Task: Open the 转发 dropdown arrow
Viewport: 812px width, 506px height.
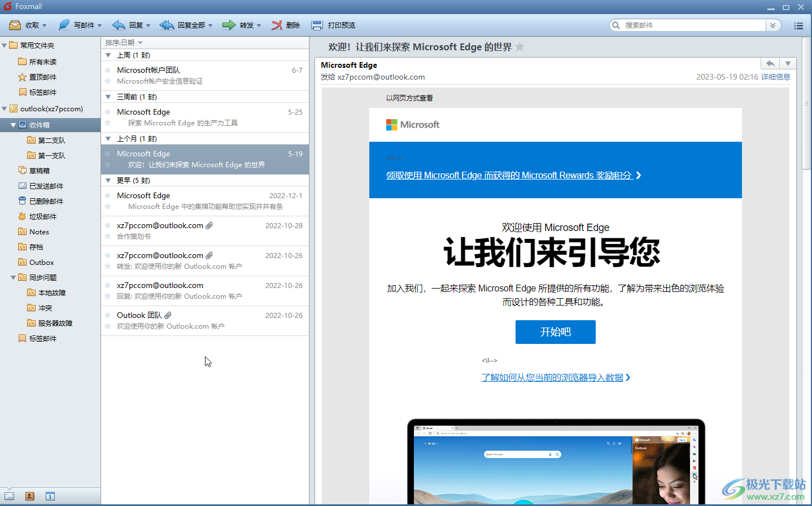Action: [x=259, y=25]
